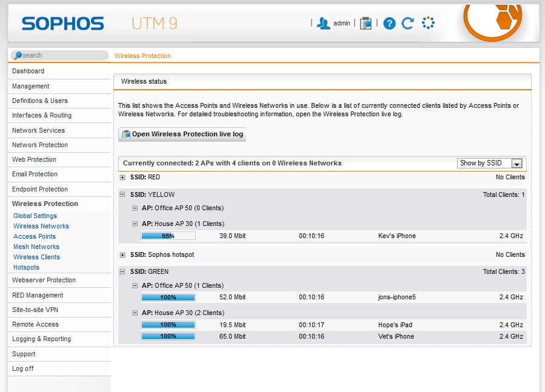
Task: Go to Global Settings submenu
Action: [x=35, y=216]
